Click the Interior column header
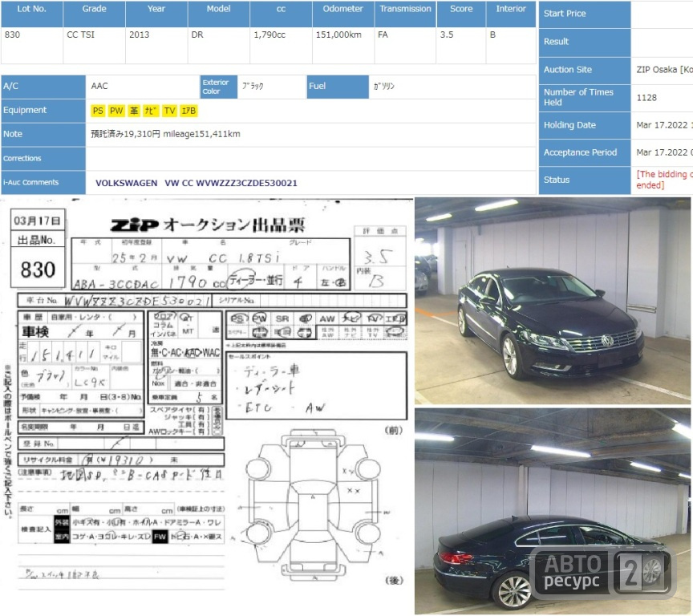 511,14
